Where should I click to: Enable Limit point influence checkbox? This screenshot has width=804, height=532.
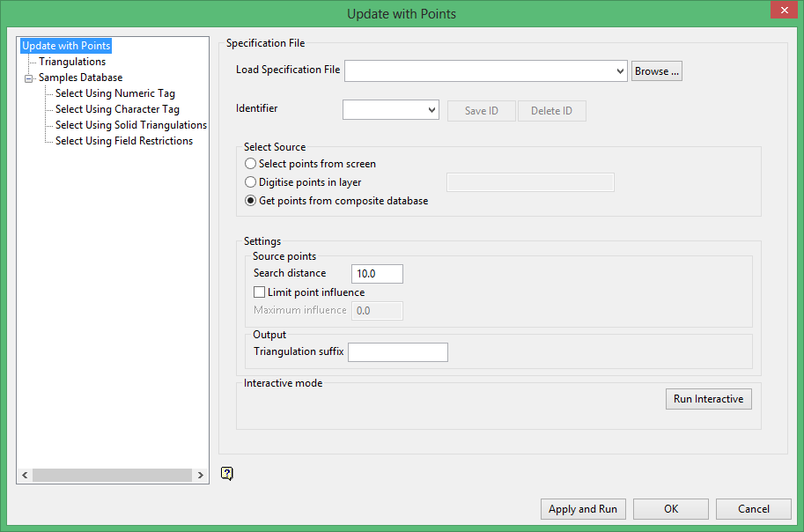click(260, 292)
